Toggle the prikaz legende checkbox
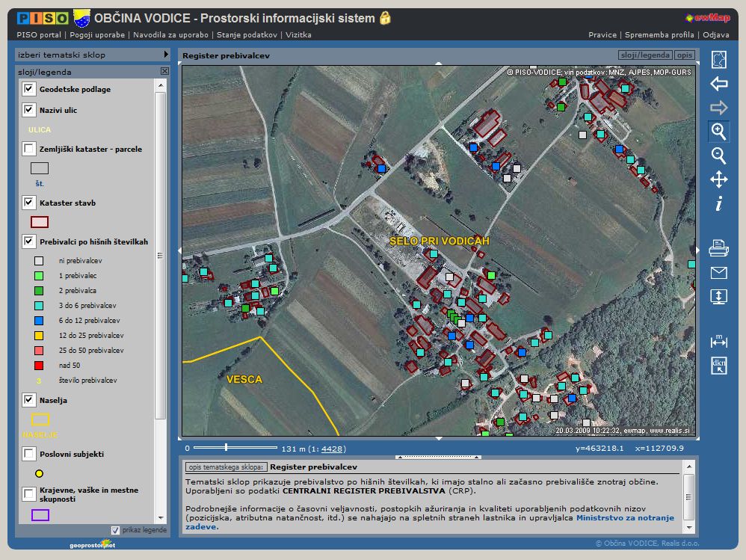Viewport: 746px width, 560px height. (115, 530)
